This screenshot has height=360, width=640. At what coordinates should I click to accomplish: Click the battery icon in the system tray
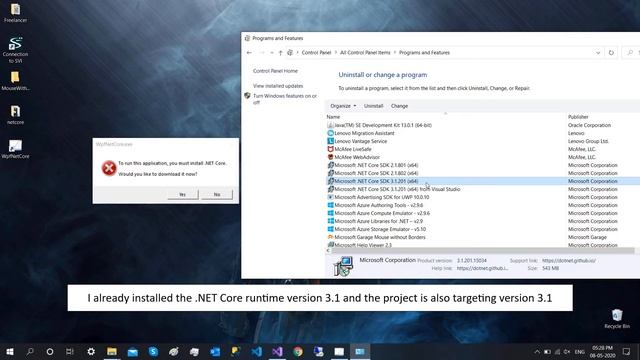[x=547, y=352]
